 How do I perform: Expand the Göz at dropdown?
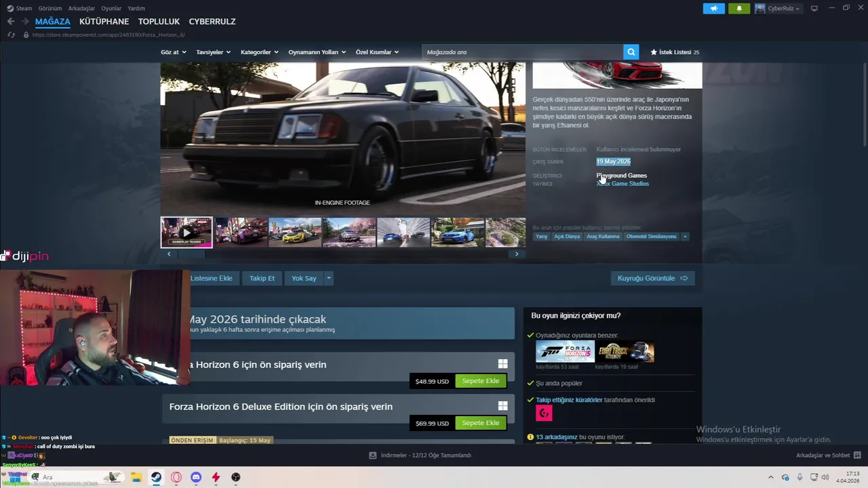pos(174,52)
